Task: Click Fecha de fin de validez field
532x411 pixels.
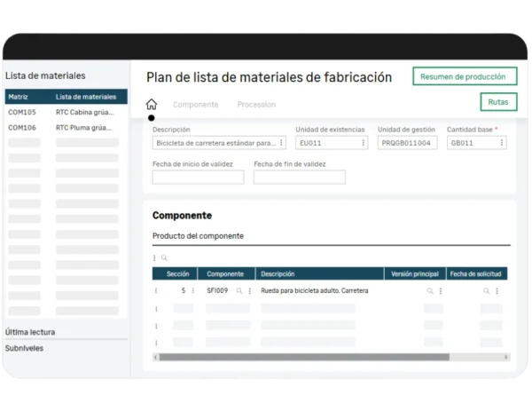Action: [300, 177]
